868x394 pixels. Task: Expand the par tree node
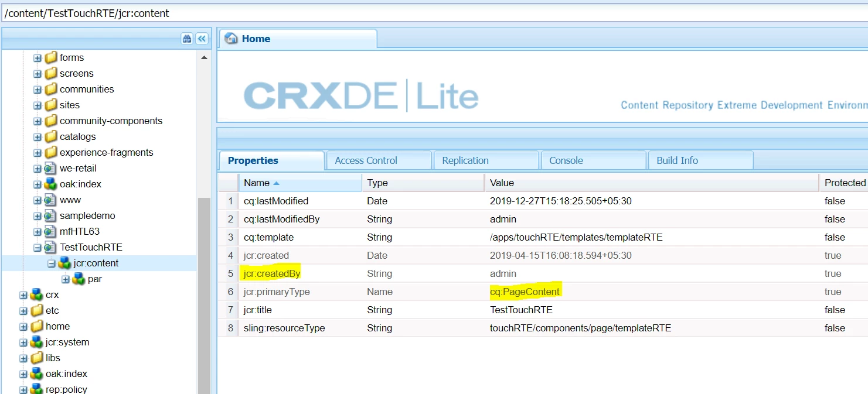click(66, 279)
